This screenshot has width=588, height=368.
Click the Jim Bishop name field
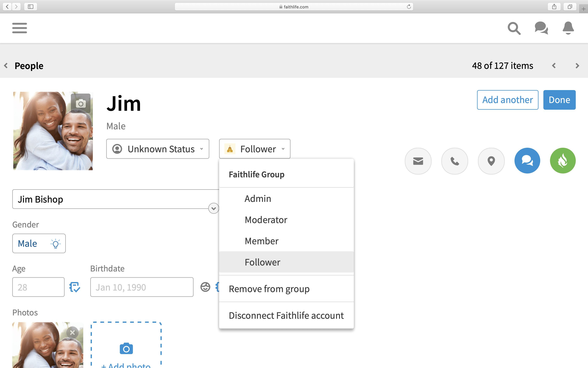pos(116,199)
